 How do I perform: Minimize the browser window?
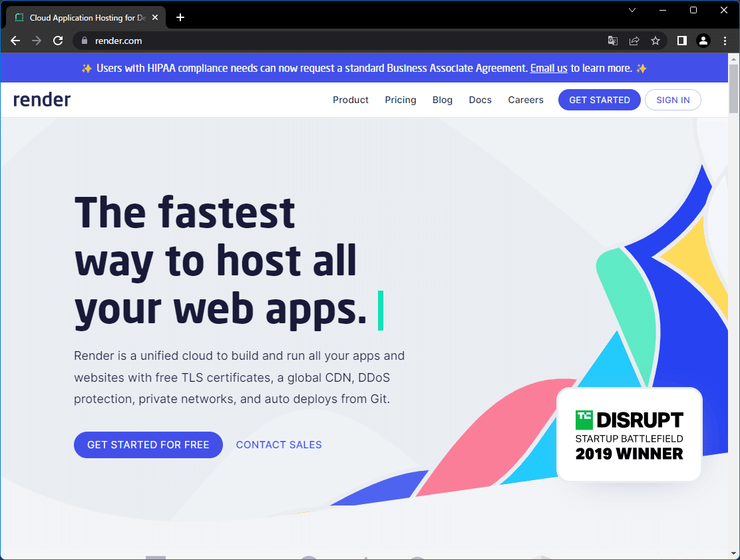663,10
